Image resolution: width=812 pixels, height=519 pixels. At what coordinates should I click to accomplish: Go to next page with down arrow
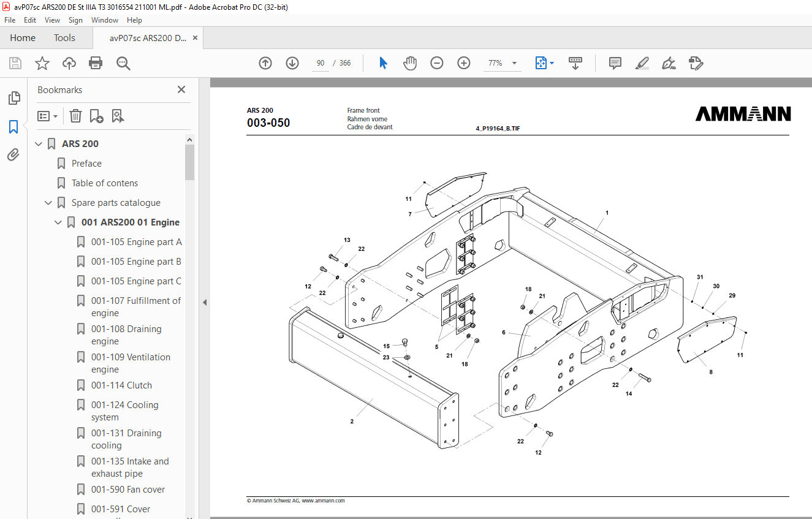(292, 63)
